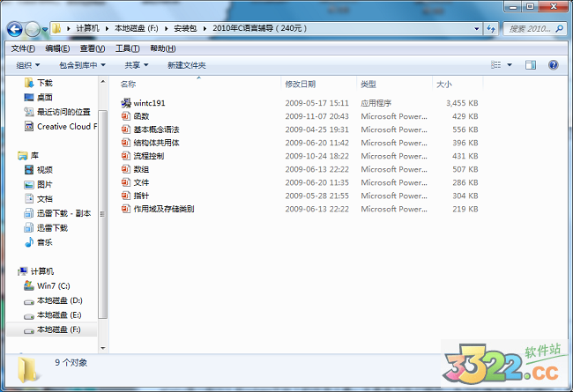This screenshot has width=573, height=392.
Task: Select the 文件 PowerPoint file icon
Action: pyautogui.click(x=126, y=182)
